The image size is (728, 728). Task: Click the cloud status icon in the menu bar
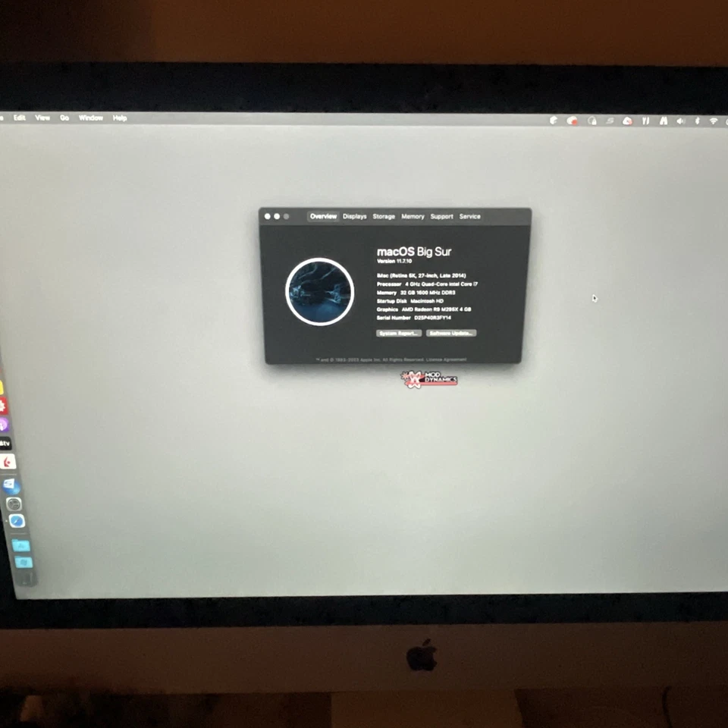pyautogui.click(x=627, y=121)
